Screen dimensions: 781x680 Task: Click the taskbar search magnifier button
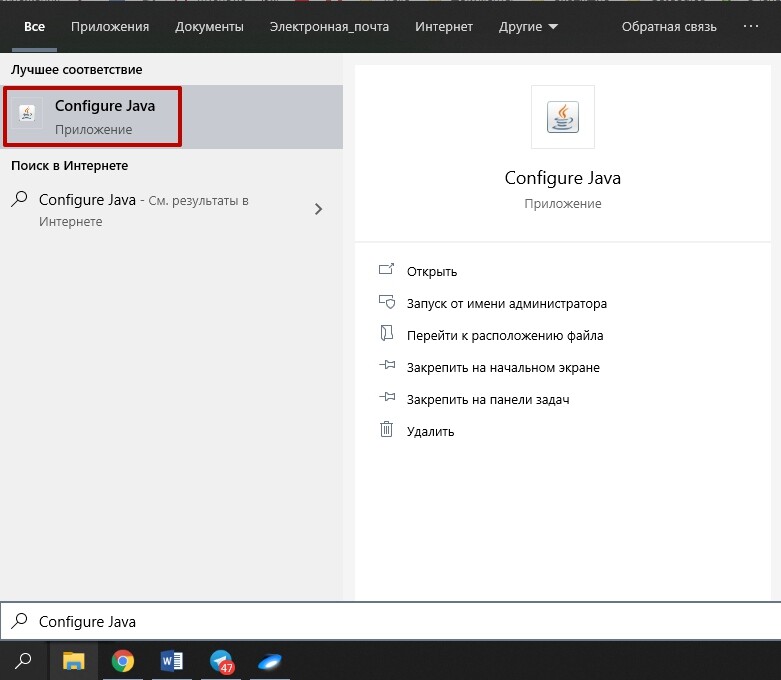pyautogui.click(x=23, y=661)
